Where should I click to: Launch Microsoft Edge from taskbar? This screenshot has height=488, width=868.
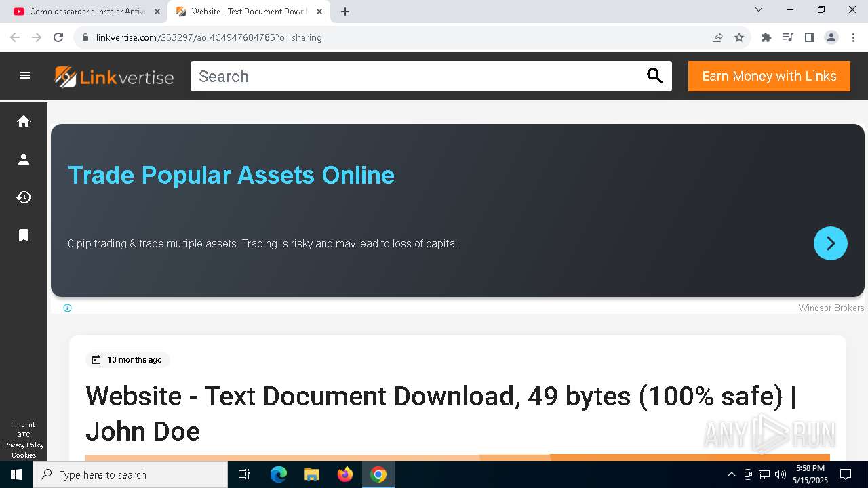pos(279,474)
